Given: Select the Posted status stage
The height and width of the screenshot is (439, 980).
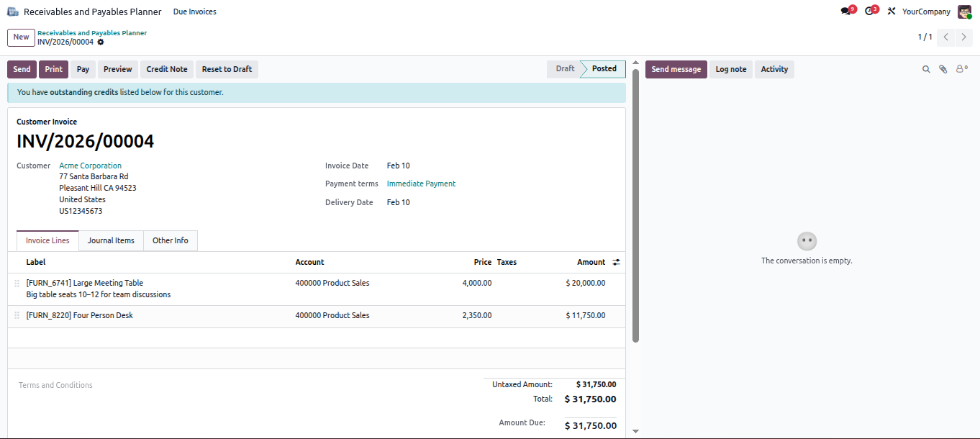Looking at the screenshot, I should click(604, 69).
